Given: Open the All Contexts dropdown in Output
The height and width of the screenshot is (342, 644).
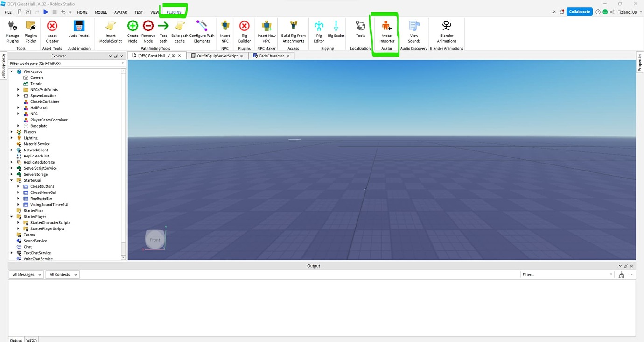Looking at the screenshot, I should (x=63, y=275).
